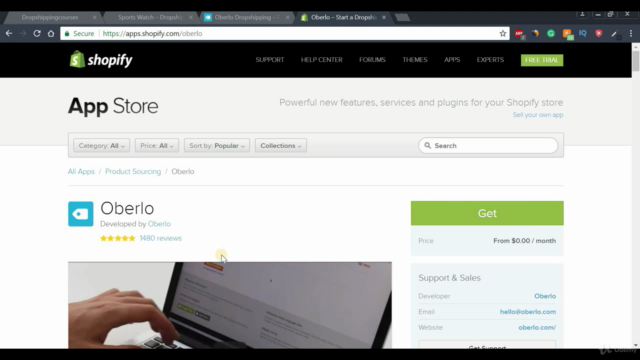Viewport: 640px width, 360px height.
Task: Open the IQ extension icon
Action: tap(583, 33)
